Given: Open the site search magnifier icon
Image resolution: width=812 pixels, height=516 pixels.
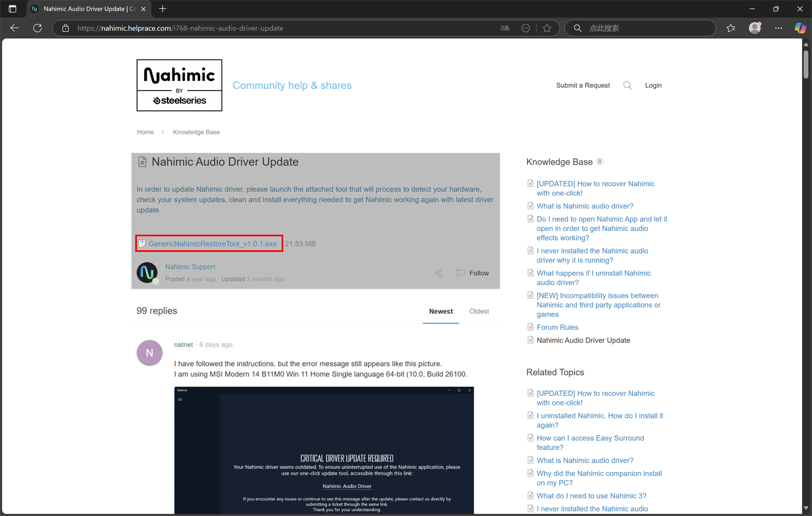Looking at the screenshot, I should (627, 85).
